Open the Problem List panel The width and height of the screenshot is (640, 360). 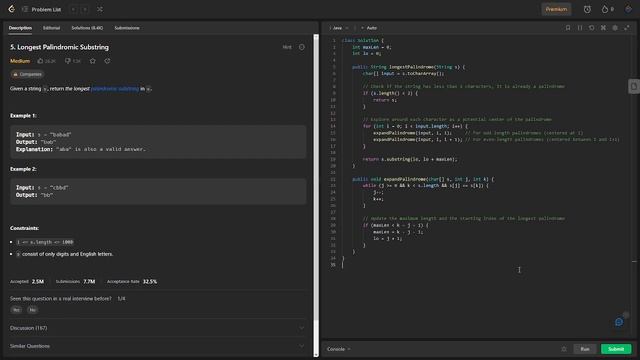coord(42,9)
